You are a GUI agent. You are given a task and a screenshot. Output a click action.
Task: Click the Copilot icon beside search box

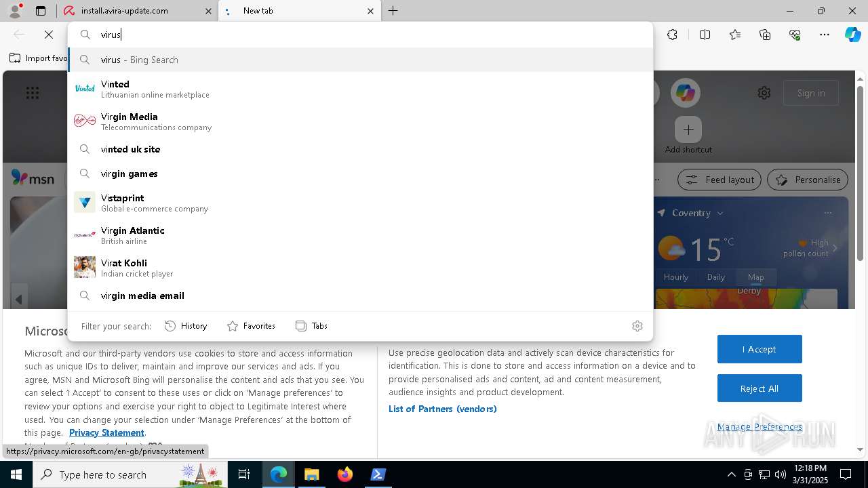(x=686, y=93)
